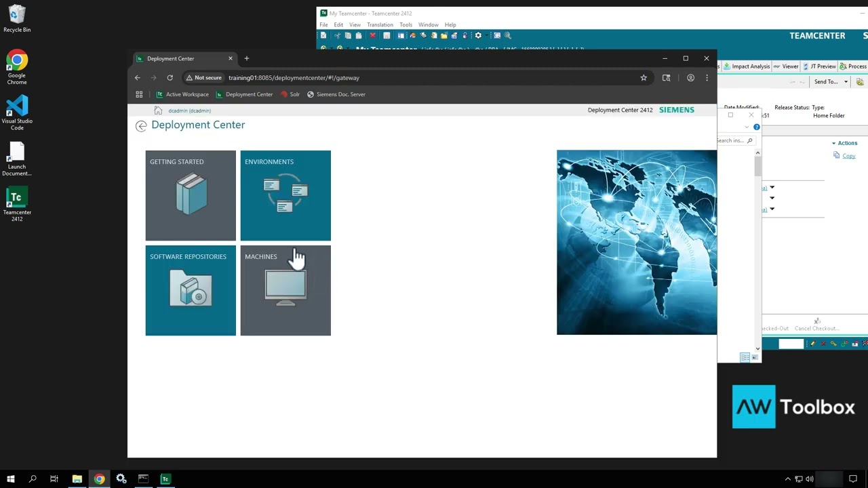Viewport: 868px width, 488px height.
Task: Select the Visual Studio Code desktop icon
Action: coord(17,113)
